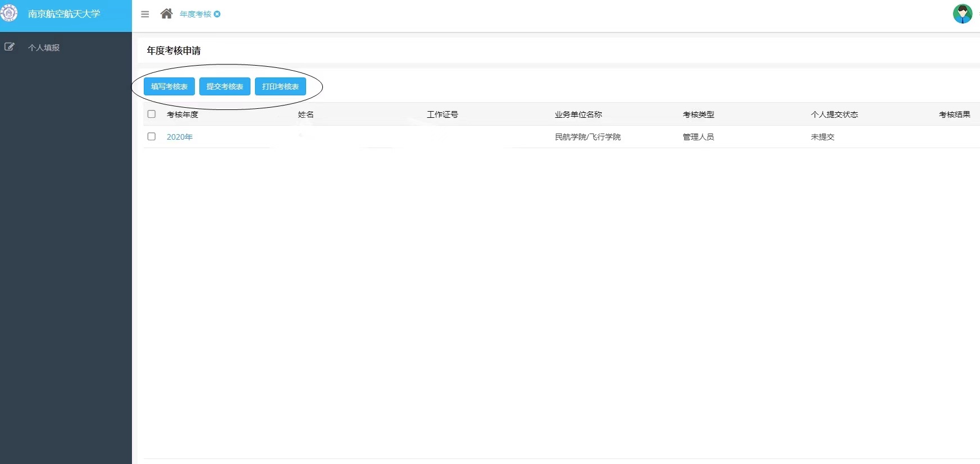Viewport: 980px width, 464px height.
Task: Submit form with 提交考核表 button
Action: point(225,86)
